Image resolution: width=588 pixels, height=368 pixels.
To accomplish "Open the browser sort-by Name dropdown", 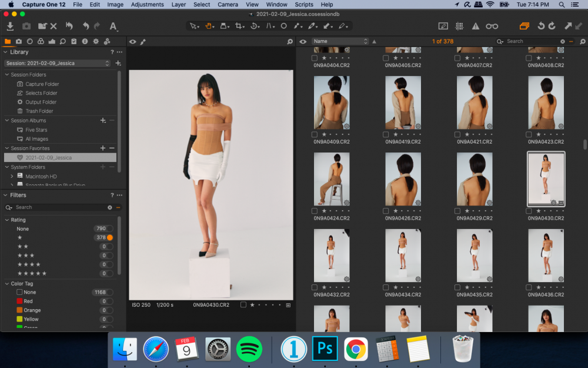I will [341, 41].
